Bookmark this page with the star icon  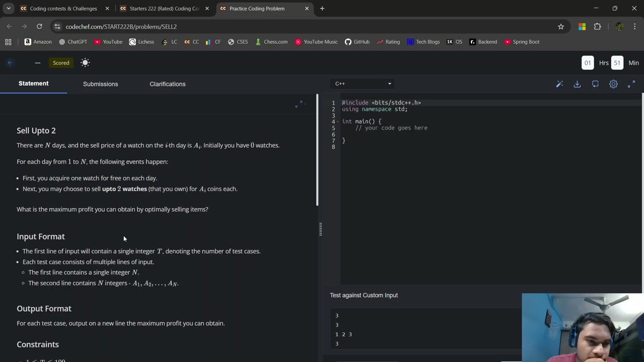[x=561, y=27]
